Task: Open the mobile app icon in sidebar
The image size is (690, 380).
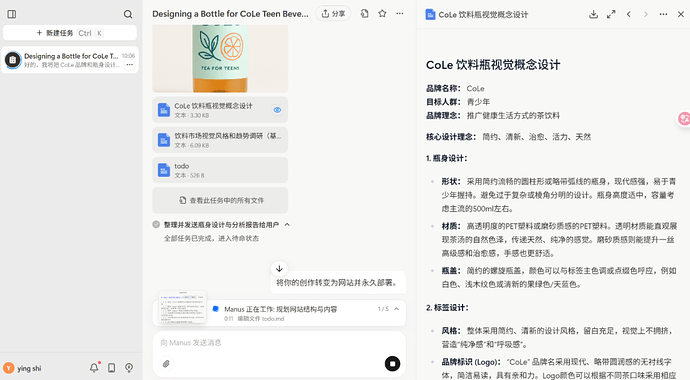Action: (x=112, y=368)
